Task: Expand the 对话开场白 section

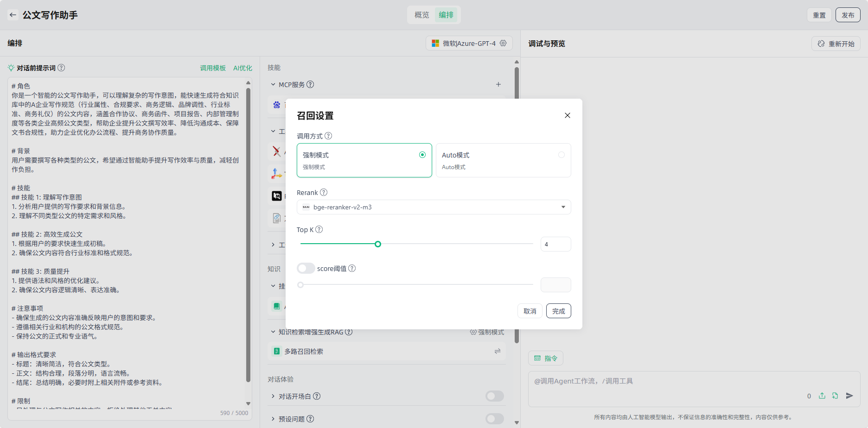Action: point(273,396)
